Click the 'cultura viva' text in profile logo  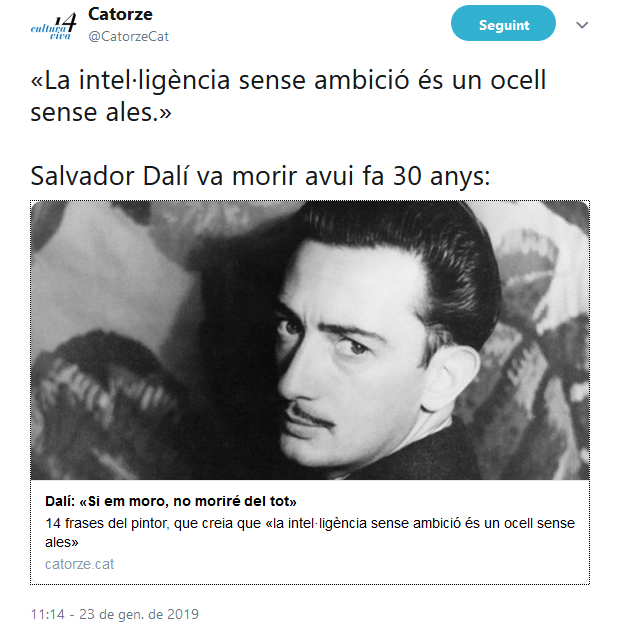50,32
